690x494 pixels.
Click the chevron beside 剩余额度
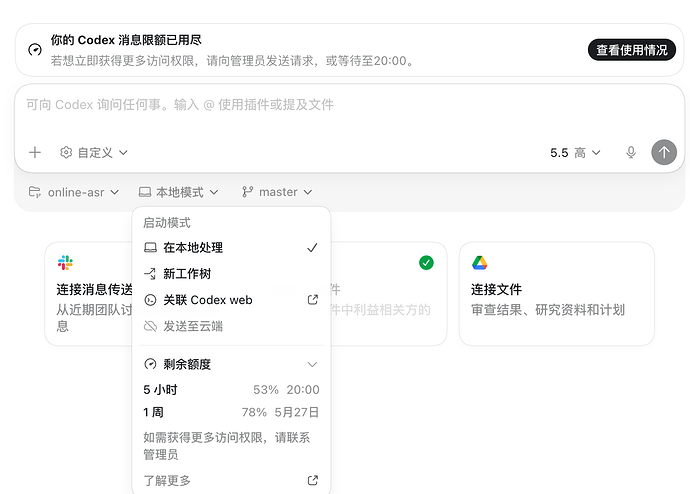click(x=312, y=364)
